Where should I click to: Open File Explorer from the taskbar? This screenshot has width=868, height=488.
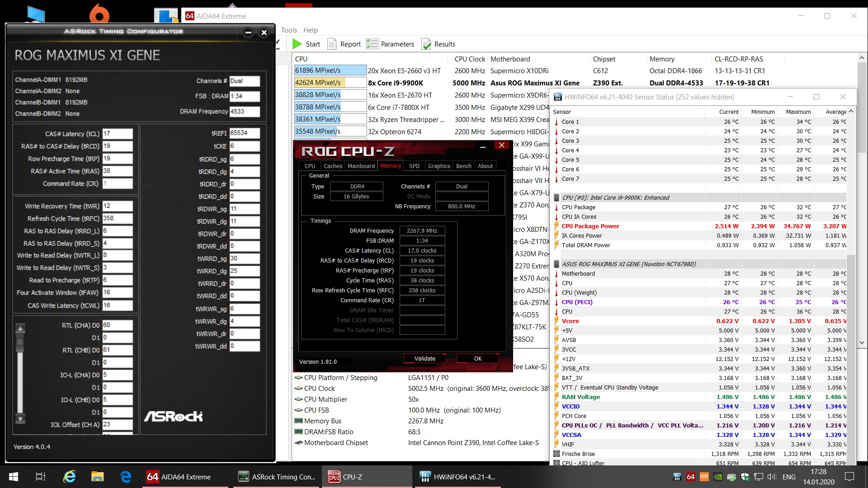[x=97, y=477]
